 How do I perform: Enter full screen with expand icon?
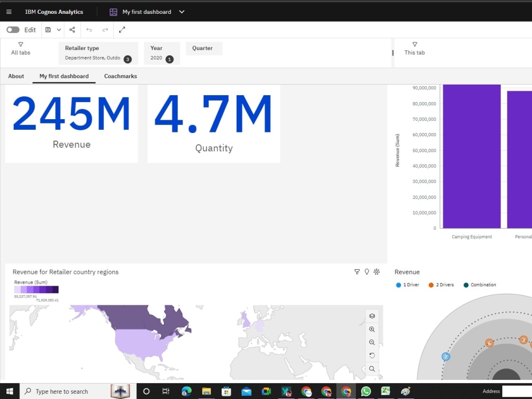(x=122, y=30)
